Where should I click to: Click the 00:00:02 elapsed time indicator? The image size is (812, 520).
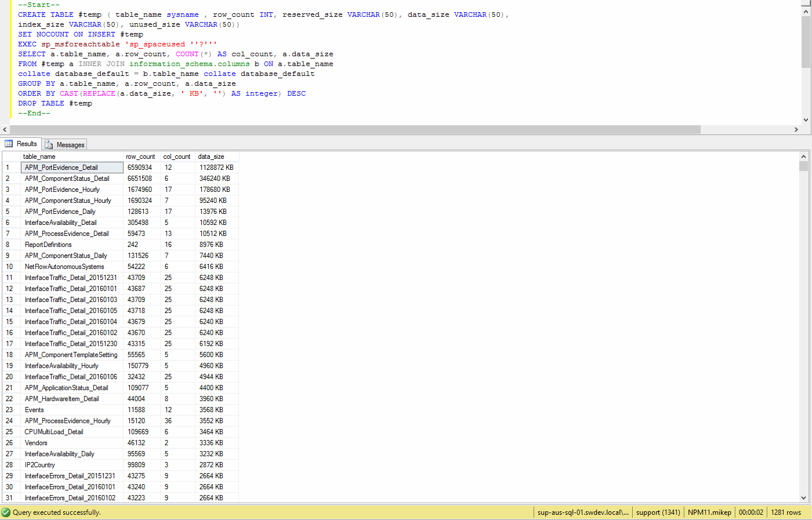(751, 512)
